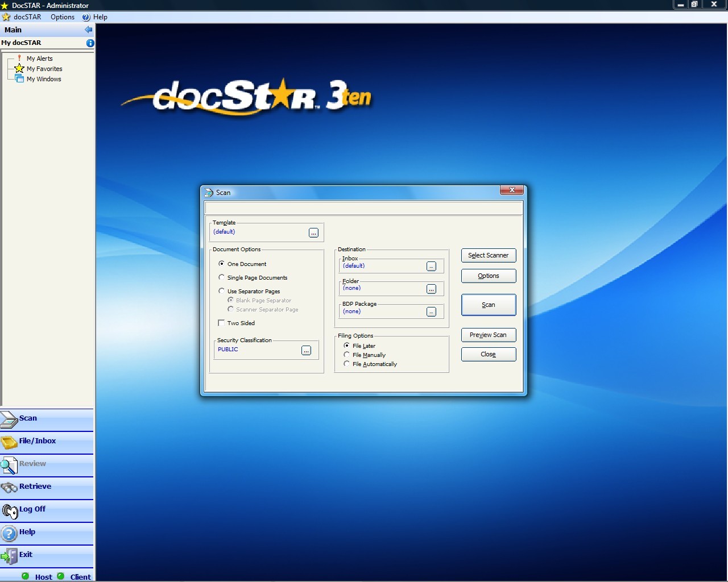
Task: Open the My Windows tree item
Action: pos(44,79)
